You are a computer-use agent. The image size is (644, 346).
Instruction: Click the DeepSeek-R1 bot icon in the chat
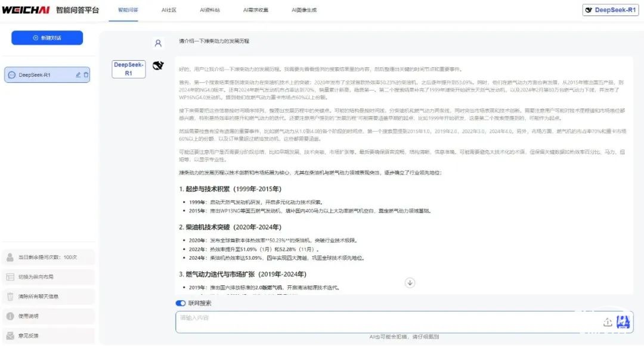click(157, 65)
